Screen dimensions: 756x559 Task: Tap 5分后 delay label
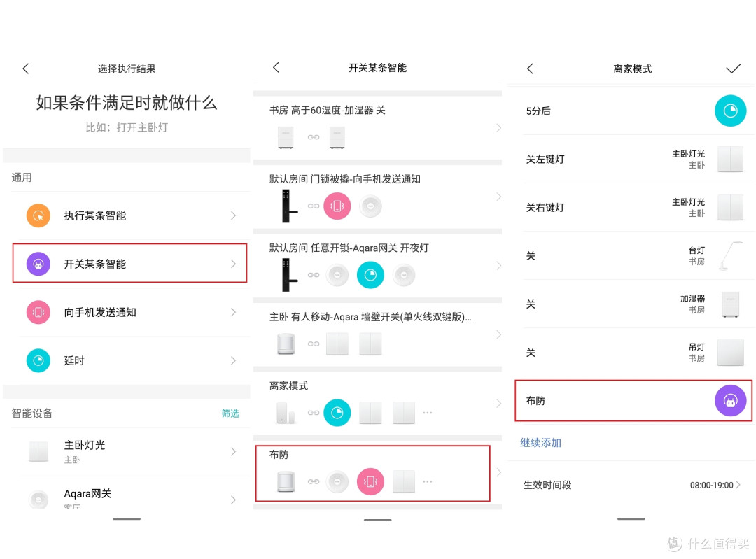[538, 111]
